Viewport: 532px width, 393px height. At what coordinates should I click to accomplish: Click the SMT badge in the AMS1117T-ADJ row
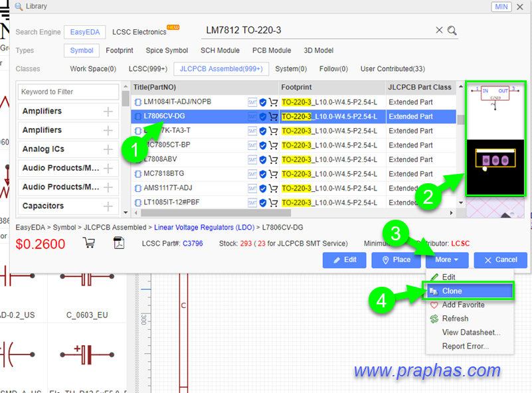pos(252,189)
